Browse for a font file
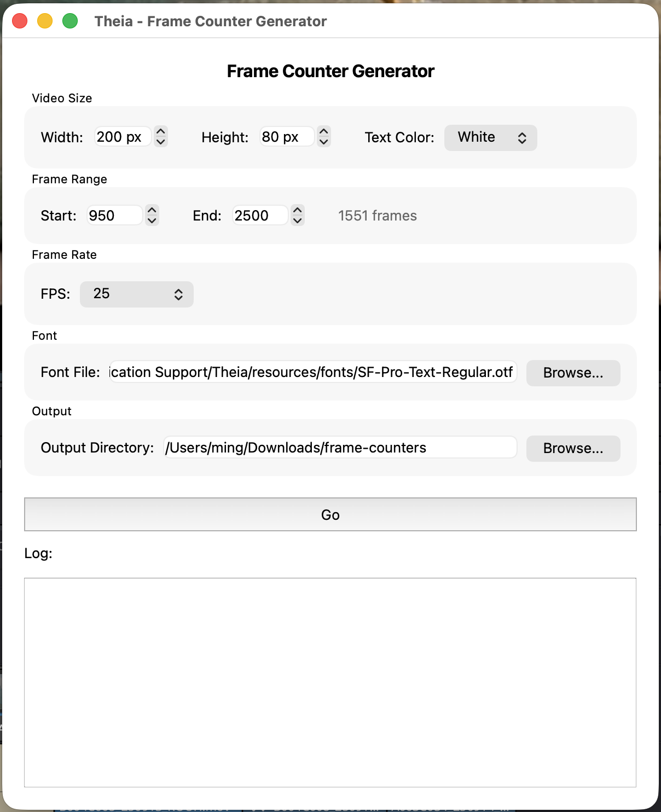Image resolution: width=661 pixels, height=812 pixels. 573,373
